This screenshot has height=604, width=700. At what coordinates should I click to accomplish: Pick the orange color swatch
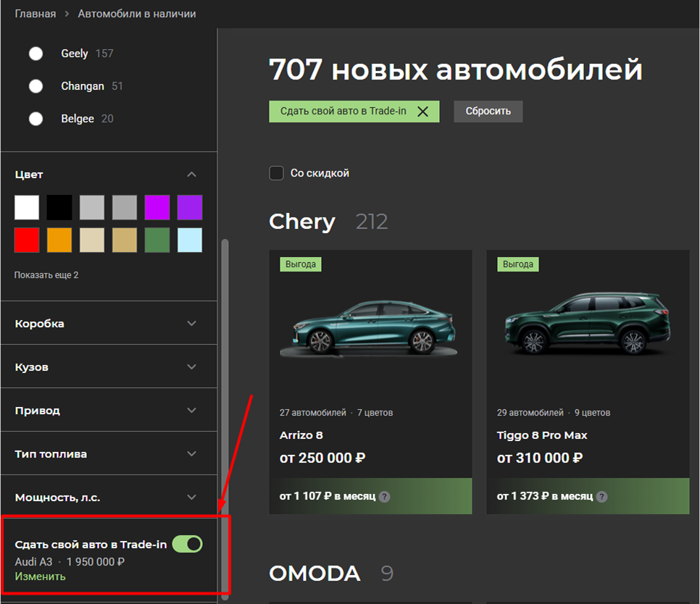coord(59,240)
